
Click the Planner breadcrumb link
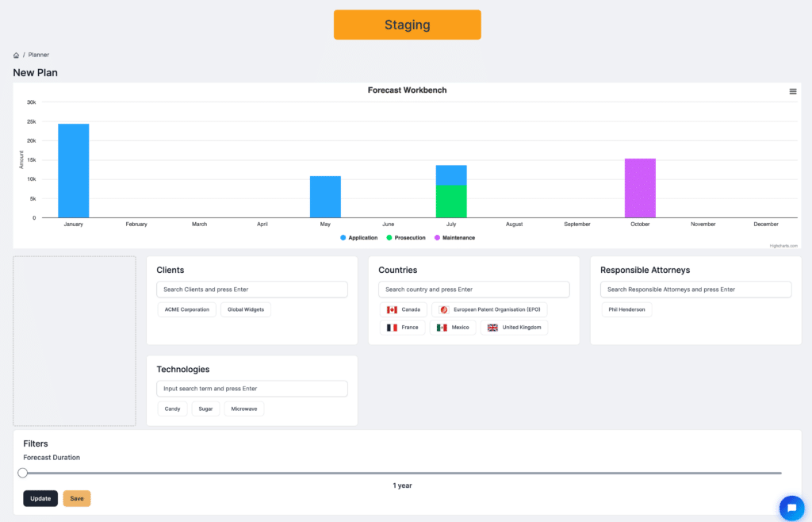pos(39,55)
